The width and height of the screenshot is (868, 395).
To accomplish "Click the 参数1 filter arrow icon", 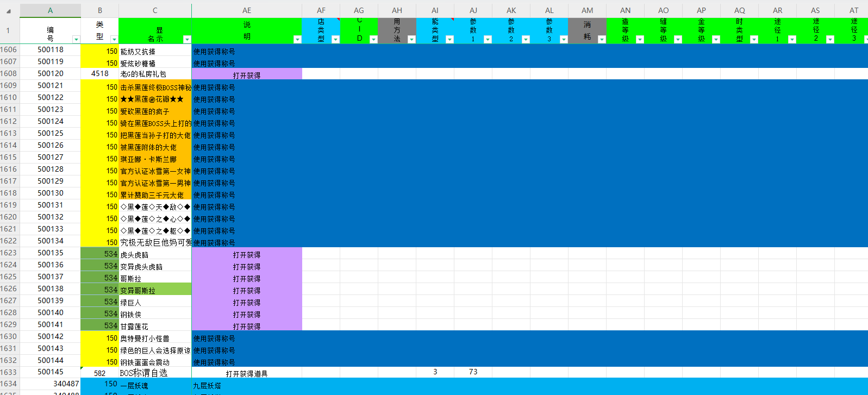I will pos(488,39).
